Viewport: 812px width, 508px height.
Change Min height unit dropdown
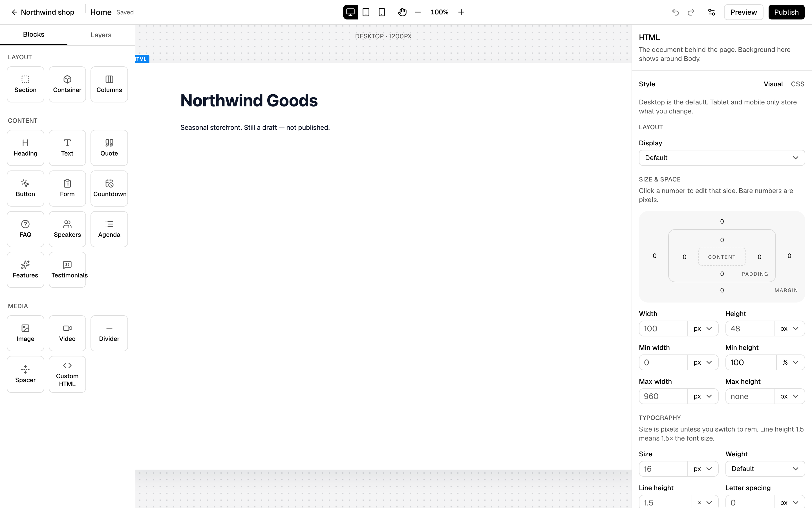coord(790,363)
